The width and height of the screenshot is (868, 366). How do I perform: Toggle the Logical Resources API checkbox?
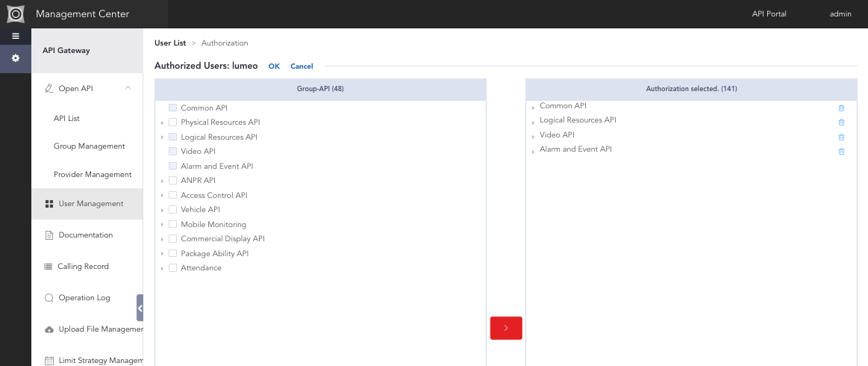pyautogui.click(x=172, y=137)
